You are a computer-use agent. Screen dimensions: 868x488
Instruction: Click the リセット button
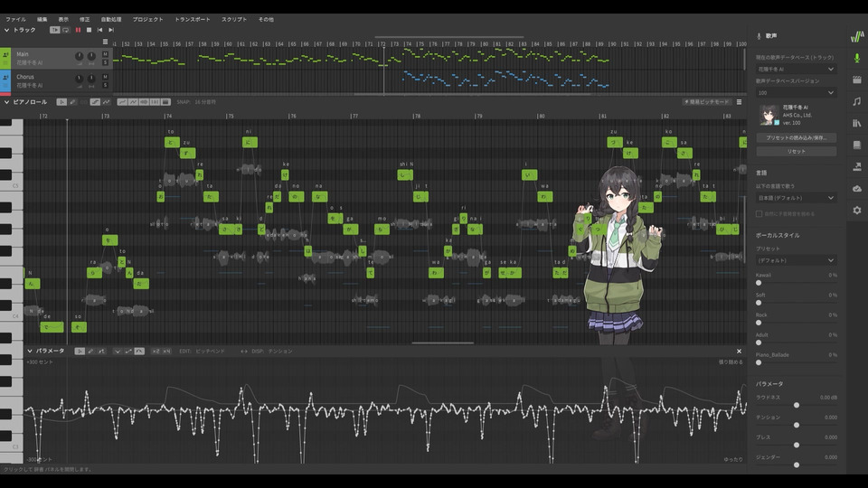coord(796,151)
